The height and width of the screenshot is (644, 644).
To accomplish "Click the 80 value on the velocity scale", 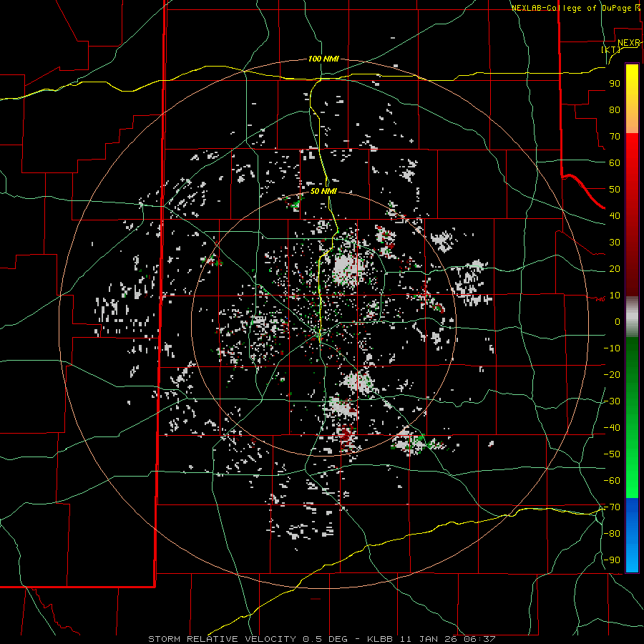I will (x=615, y=109).
